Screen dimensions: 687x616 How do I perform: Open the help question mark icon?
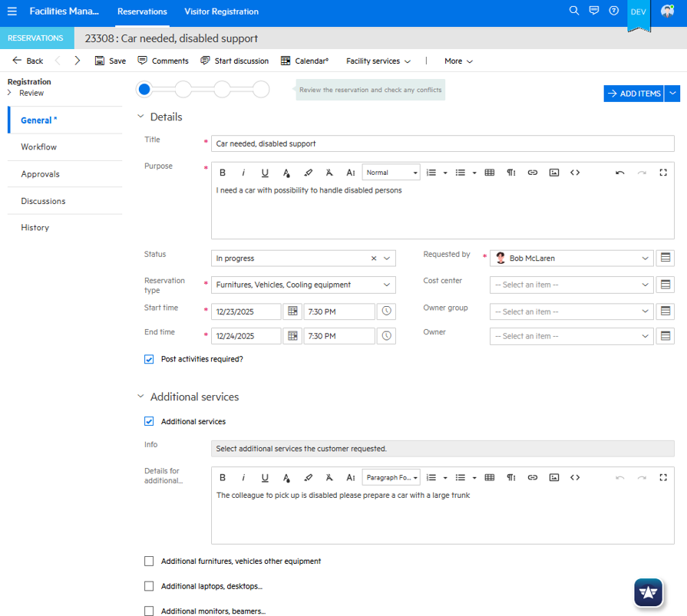pyautogui.click(x=614, y=11)
